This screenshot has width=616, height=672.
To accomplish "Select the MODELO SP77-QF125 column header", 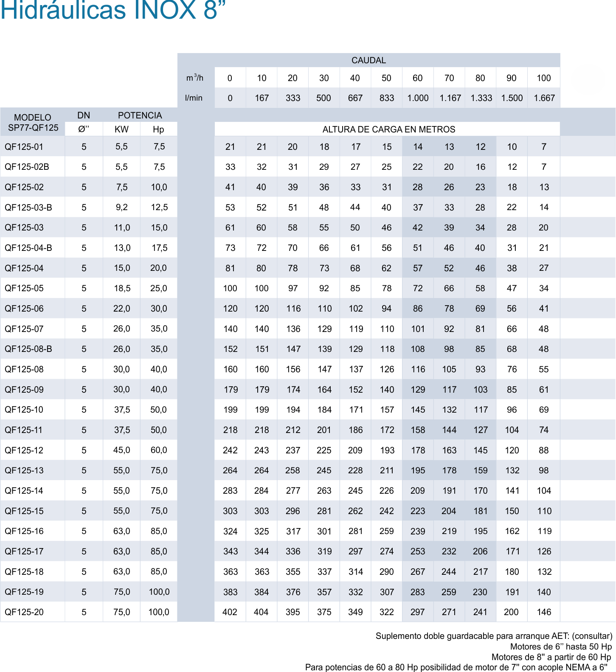I will pyautogui.click(x=33, y=122).
